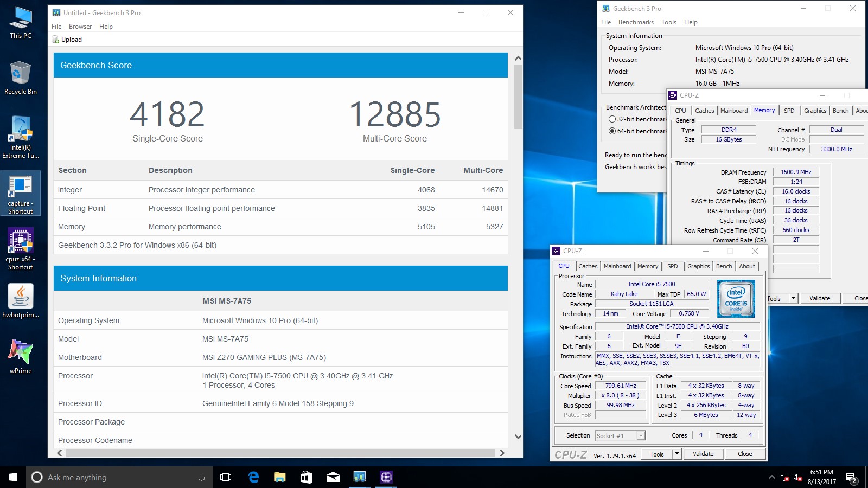Switch to Graphics tab in front CPU-Z
This screenshot has width=868, height=488.
click(x=698, y=266)
